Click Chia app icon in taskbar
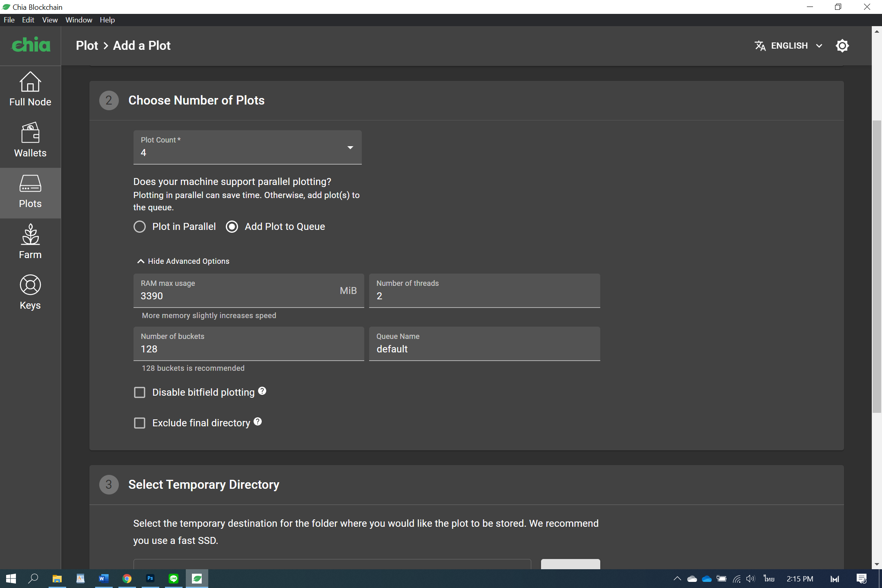The height and width of the screenshot is (588, 882). (x=197, y=579)
